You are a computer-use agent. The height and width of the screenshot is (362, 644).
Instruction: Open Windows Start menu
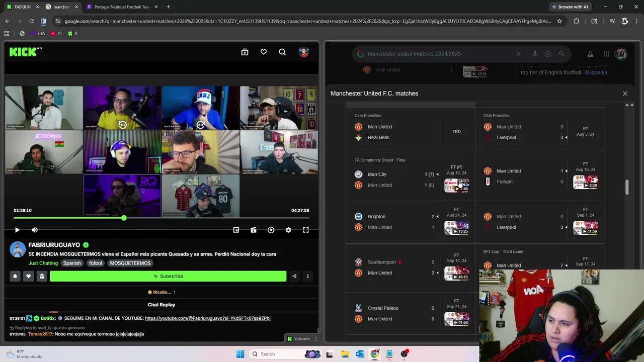pos(240,354)
